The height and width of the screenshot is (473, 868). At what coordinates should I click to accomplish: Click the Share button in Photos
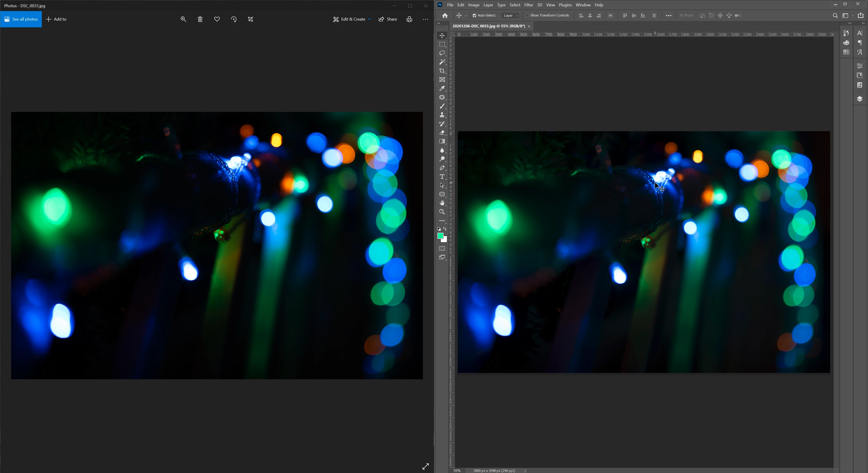click(x=388, y=19)
